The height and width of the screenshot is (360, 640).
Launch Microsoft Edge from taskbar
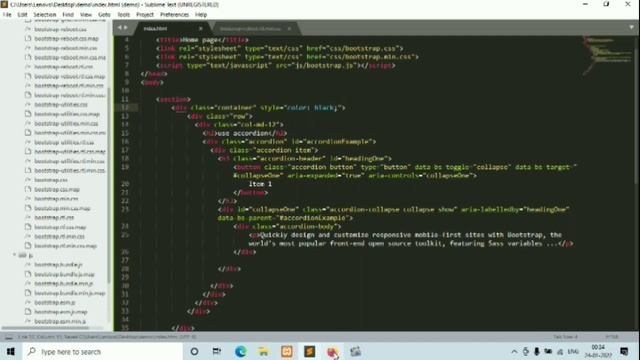240,351
